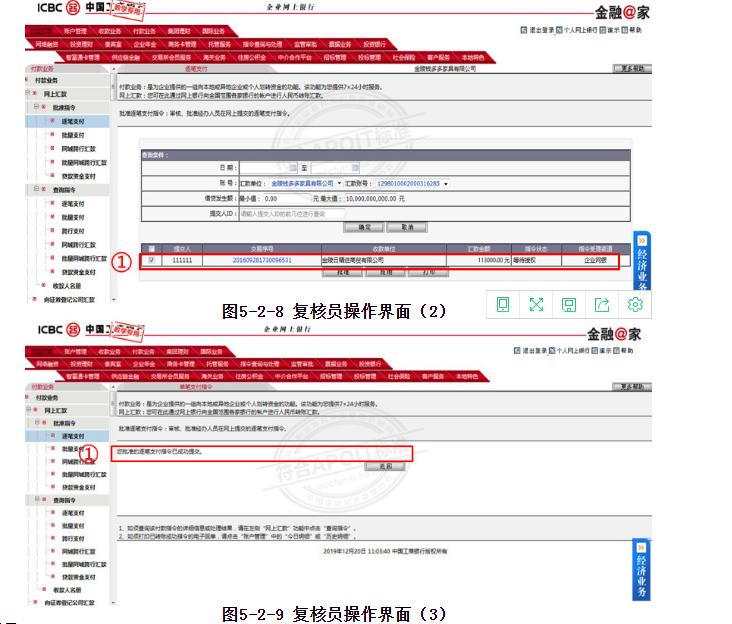Open 收款业务 menu in figure 5-2-9
732x624 pixels.
tap(109, 351)
